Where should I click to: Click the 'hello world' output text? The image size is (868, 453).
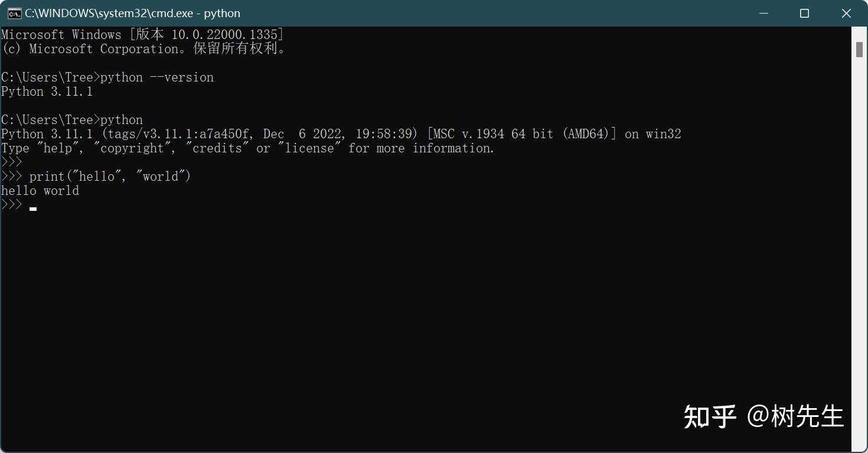pyautogui.click(x=40, y=190)
